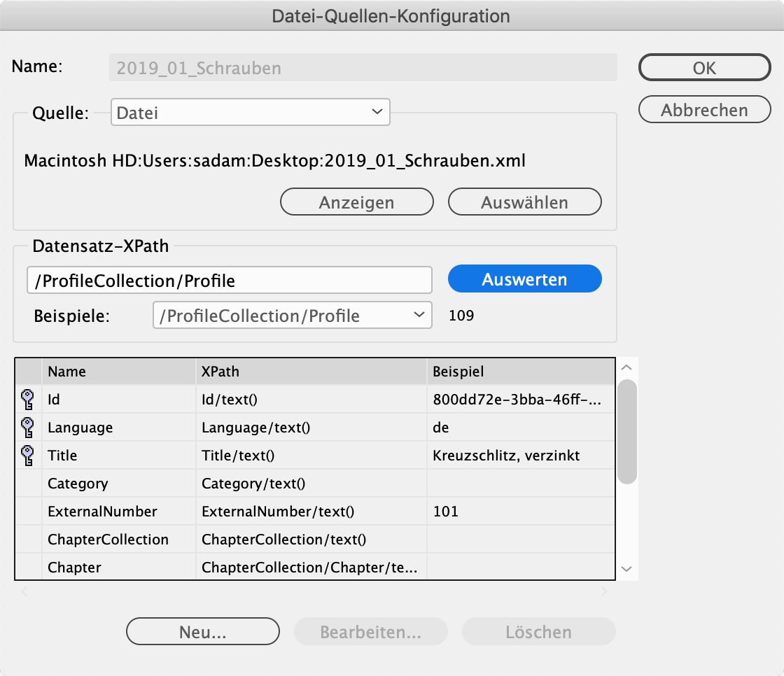Click the Name column header

119,372
